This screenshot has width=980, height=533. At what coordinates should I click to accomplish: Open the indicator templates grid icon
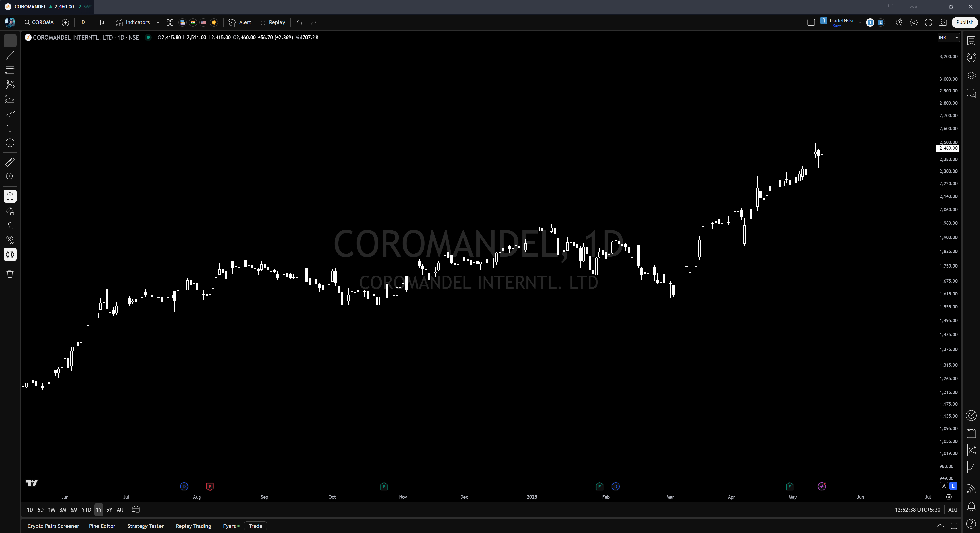(x=170, y=22)
